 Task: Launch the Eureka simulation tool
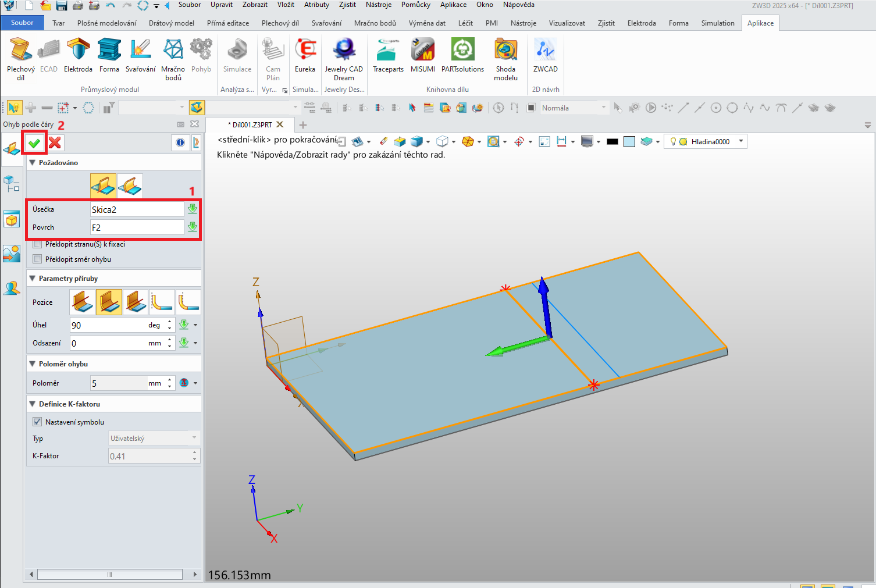pos(305,55)
